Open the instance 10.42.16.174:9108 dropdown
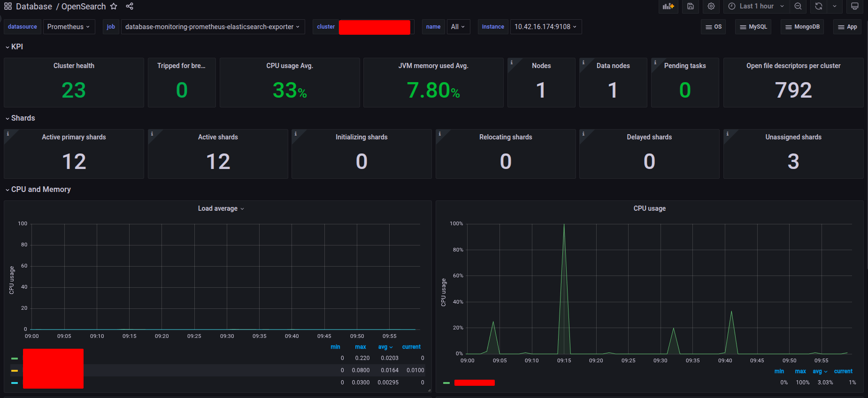Screen dimensions: 868x398 pos(545,27)
